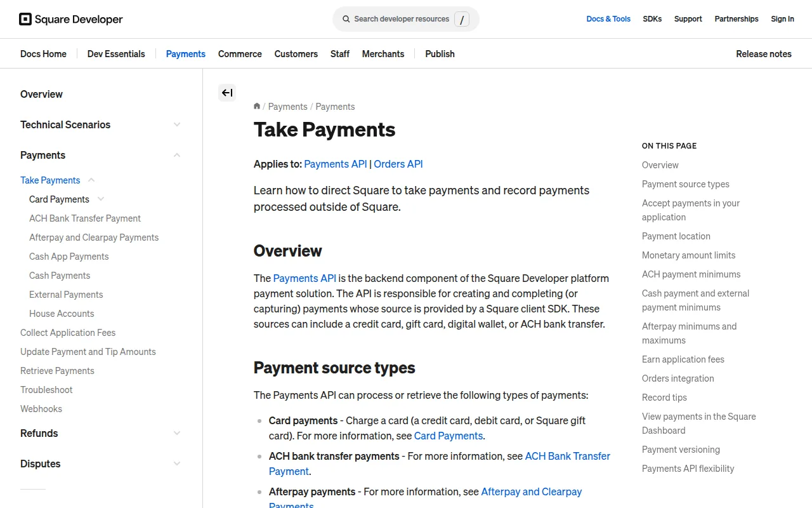
Task: Expand the Card Payments subsection
Action: tap(100, 199)
